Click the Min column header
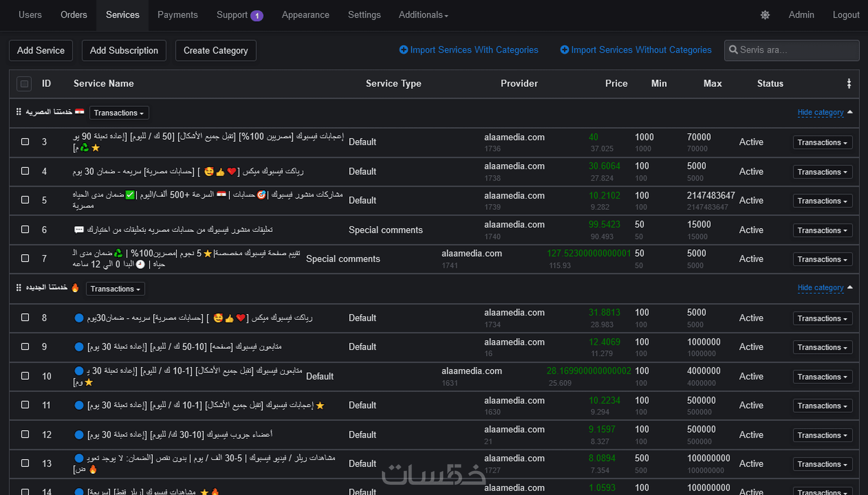The height and width of the screenshot is (495, 868). [x=659, y=83]
